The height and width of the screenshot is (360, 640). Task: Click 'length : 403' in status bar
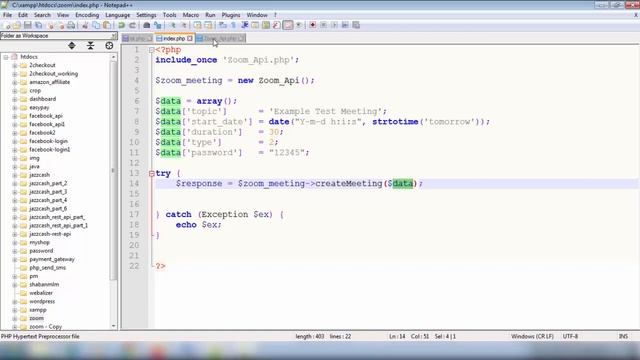(310, 336)
